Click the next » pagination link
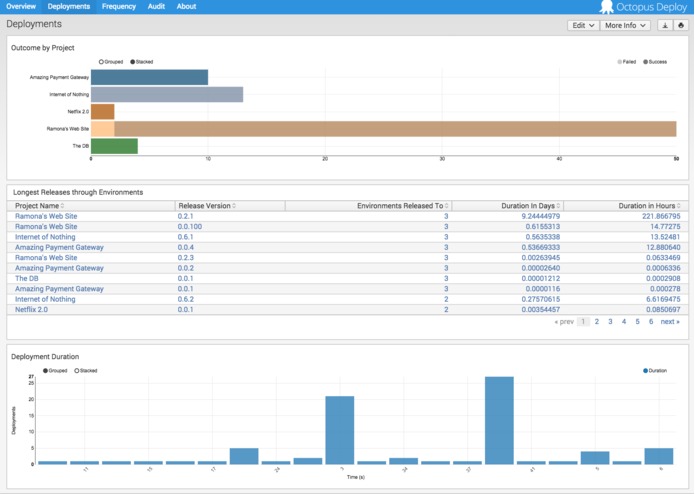Image resolution: width=695 pixels, height=494 pixels. point(670,322)
